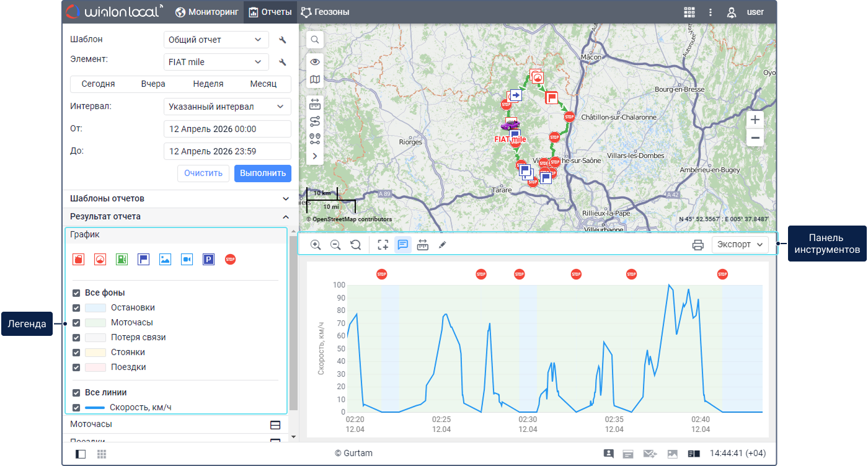This screenshot has width=868, height=466.
Task: Toggle the Моточасы background checkbox
Action: click(x=76, y=323)
